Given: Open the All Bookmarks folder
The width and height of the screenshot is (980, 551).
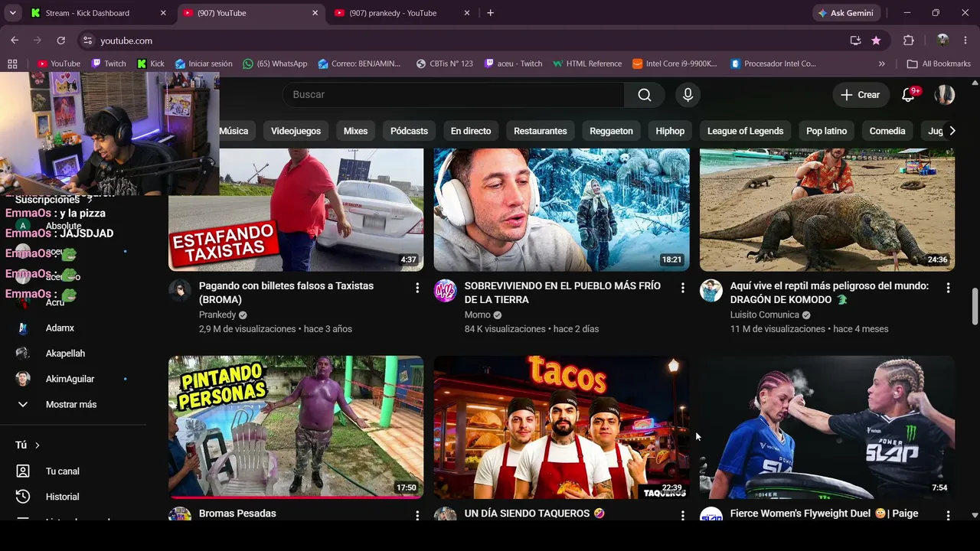Looking at the screenshot, I should pyautogui.click(x=939, y=64).
